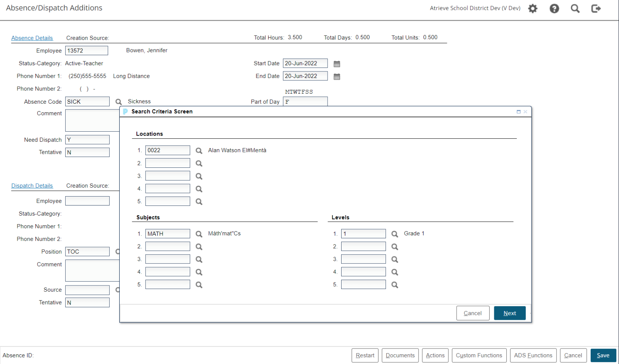Click lookup icon beside Absence Code field
The height and width of the screenshot is (364, 619).
119,102
